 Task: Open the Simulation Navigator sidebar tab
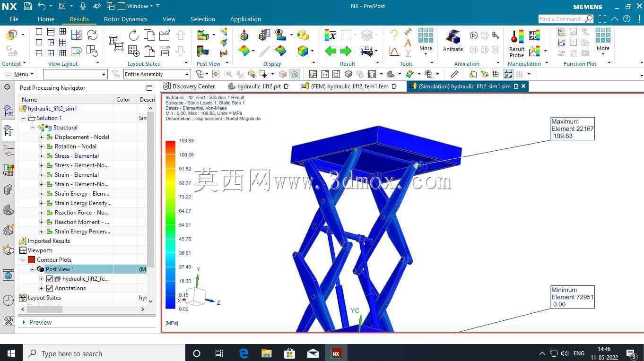[x=8, y=110]
